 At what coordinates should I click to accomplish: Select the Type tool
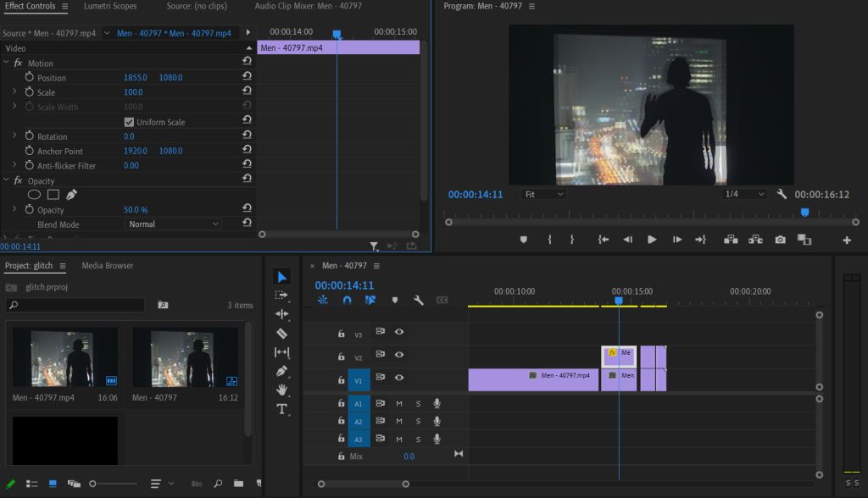[282, 408]
